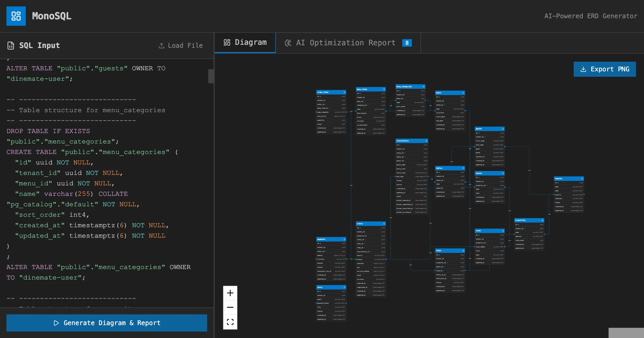
Task: Click the room_number row in rooms
Action: [x=489, y=247]
